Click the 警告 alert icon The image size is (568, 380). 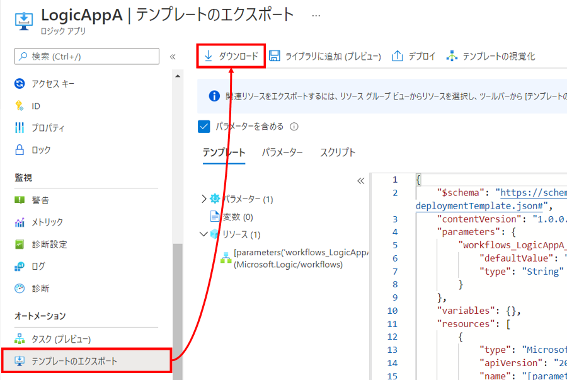(x=20, y=200)
